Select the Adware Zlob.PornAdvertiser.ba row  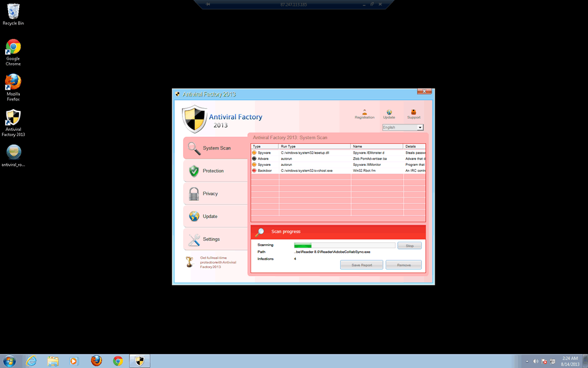tap(338, 159)
